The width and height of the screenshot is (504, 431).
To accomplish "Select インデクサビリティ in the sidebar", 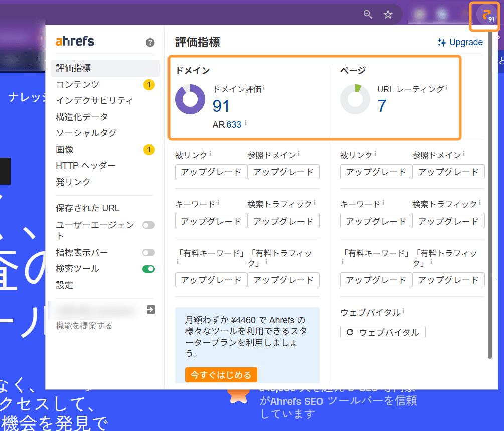I will (x=94, y=100).
